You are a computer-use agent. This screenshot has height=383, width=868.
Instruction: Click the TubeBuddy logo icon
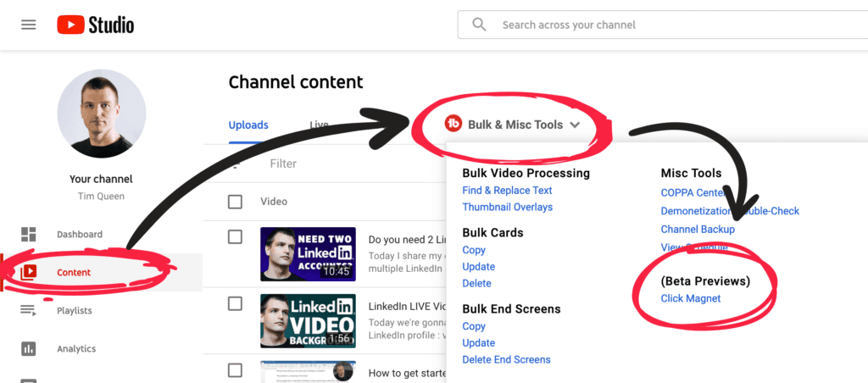[x=453, y=125]
